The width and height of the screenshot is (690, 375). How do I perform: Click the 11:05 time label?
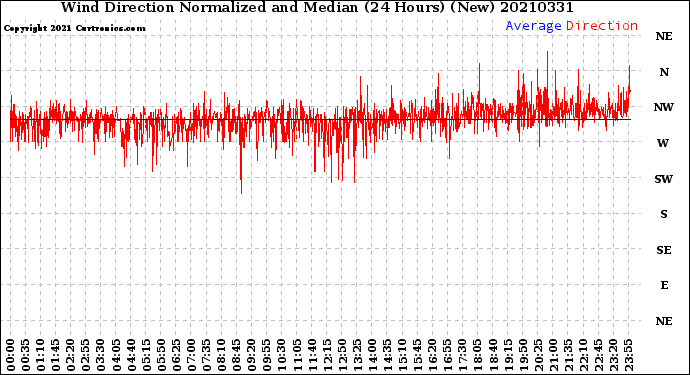coord(297,355)
